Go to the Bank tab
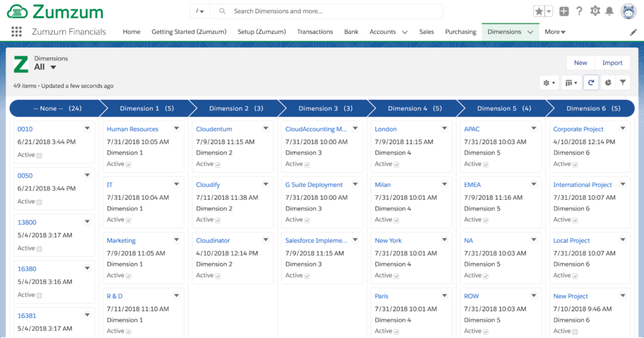The height and width of the screenshot is (338, 644). click(x=351, y=31)
